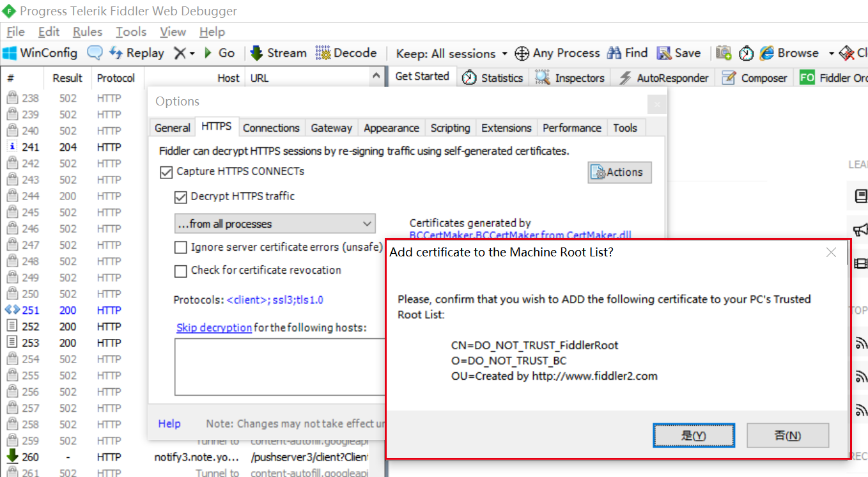Open the Edit menu

pyautogui.click(x=49, y=31)
